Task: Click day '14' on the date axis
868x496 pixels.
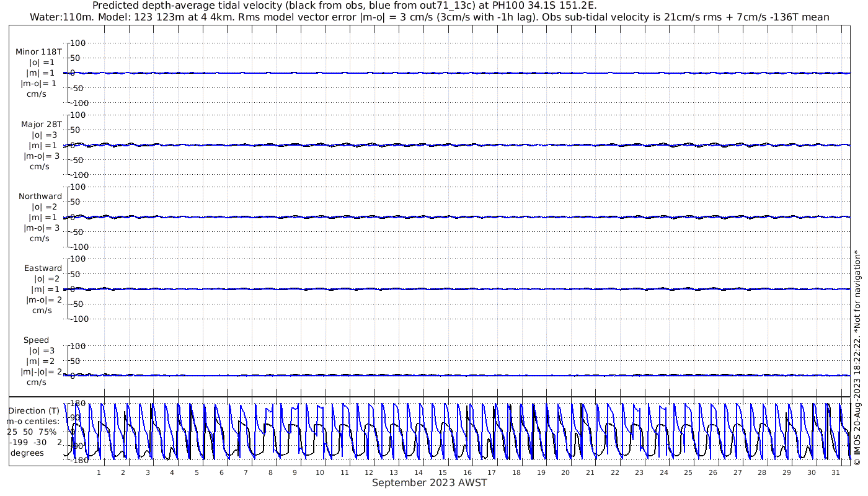Action: pyautogui.click(x=418, y=472)
